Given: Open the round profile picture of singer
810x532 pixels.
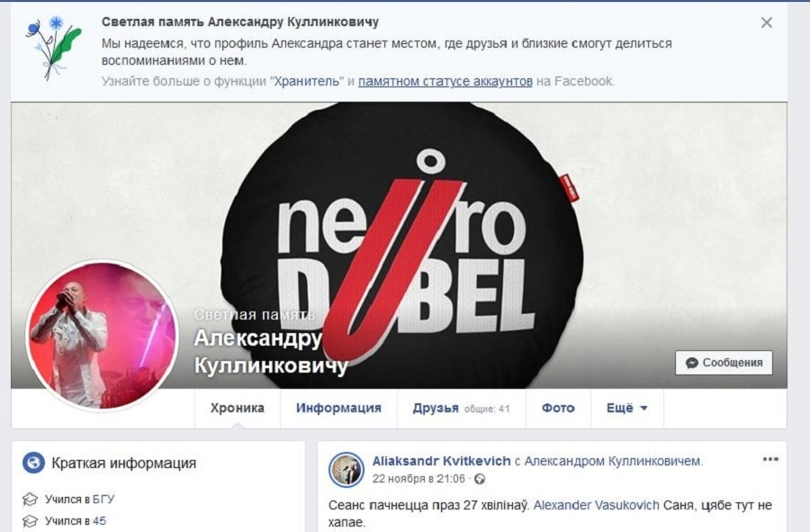Looking at the screenshot, I should pos(102,336).
